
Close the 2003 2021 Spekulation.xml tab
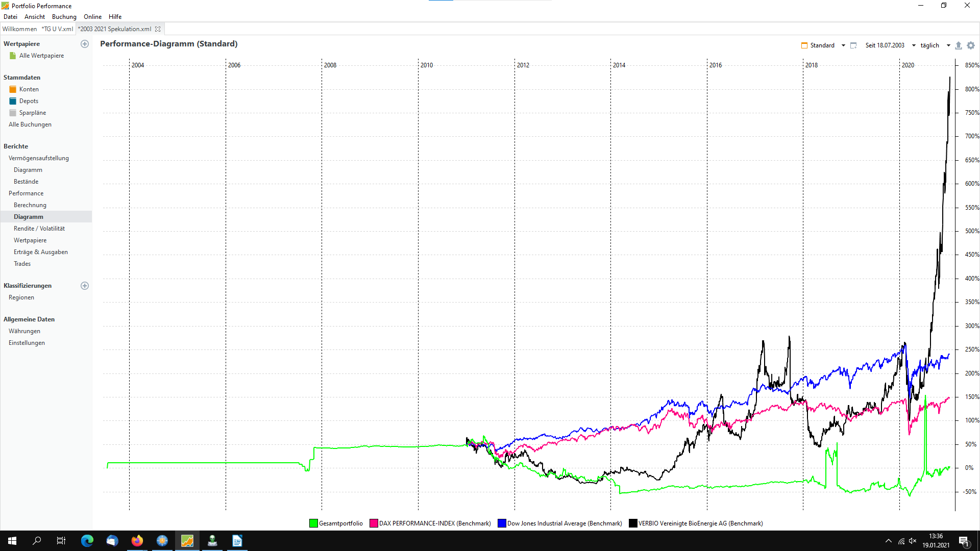click(x=158, y=29)
